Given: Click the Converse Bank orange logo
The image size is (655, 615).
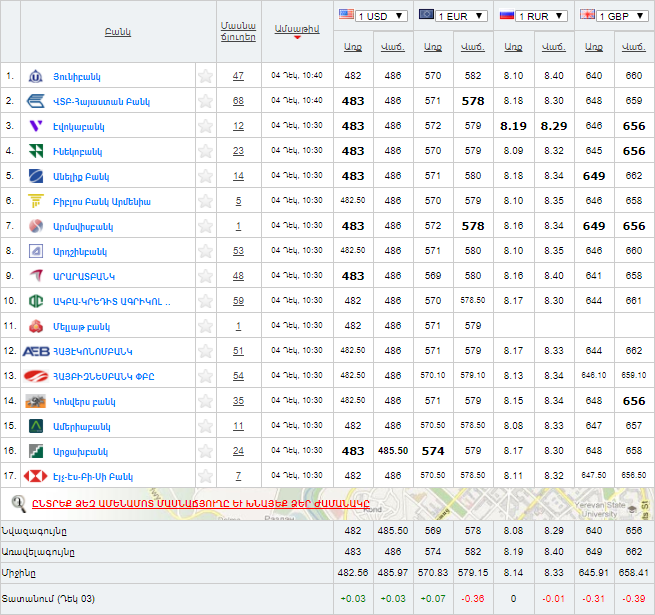Looking at the screenshot, I should (36, 401).
